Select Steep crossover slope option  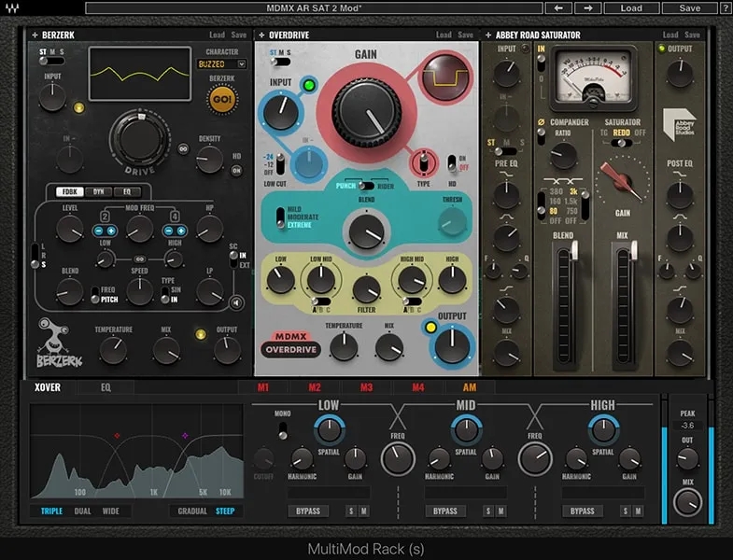[225, 511]
